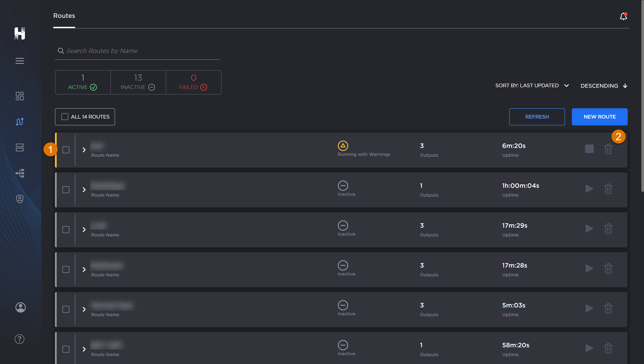The image size is (644, 364).
Task: Open the devices panel icon in sidebar
Action: click(x=20, y=147)
